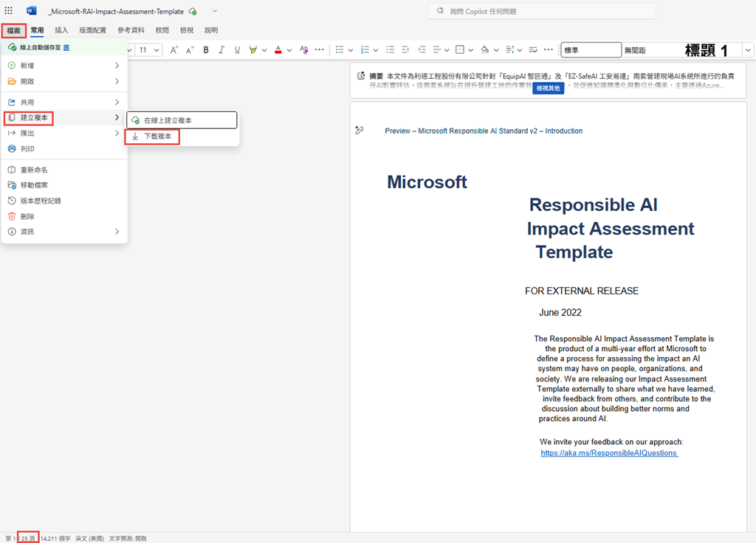Open numbering style dropdown arrow
756x543 pixels.
pos(376,50)
